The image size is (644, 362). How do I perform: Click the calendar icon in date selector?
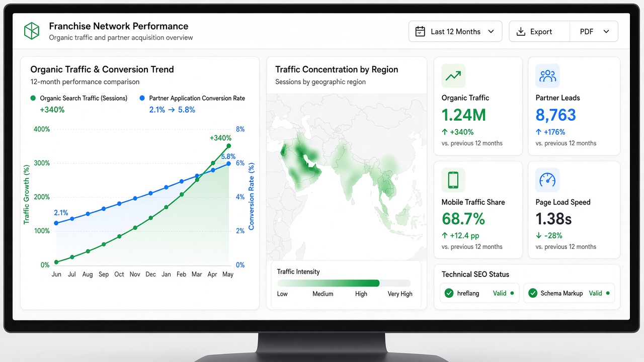coord(420,32)
